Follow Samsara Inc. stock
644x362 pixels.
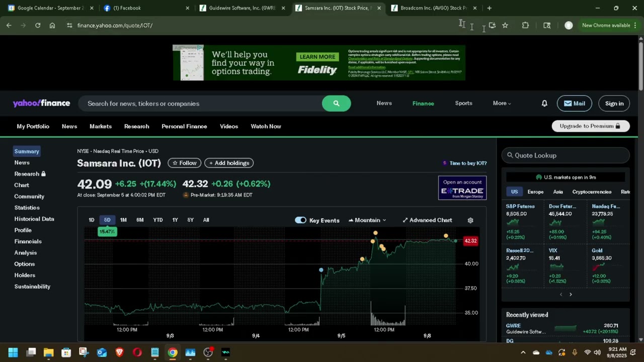185,163
